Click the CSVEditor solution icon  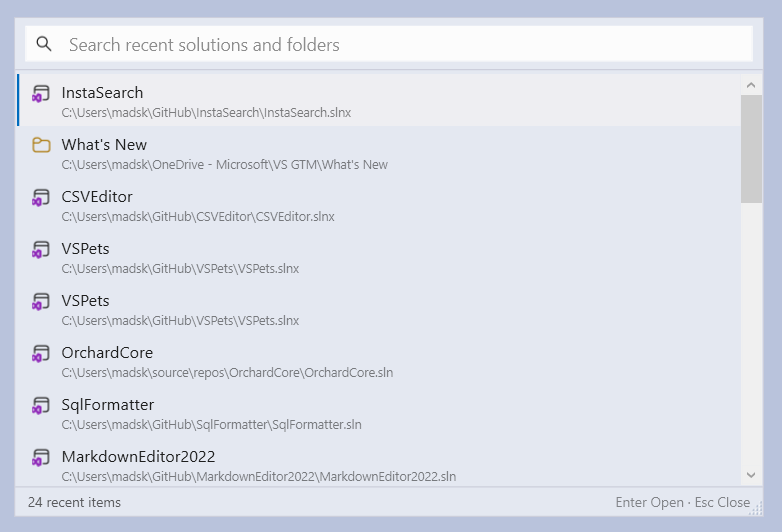(41, 198)
